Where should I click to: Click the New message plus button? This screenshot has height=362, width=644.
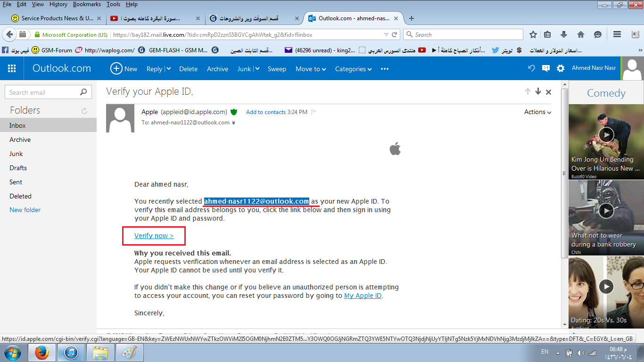tap(116, 69)
